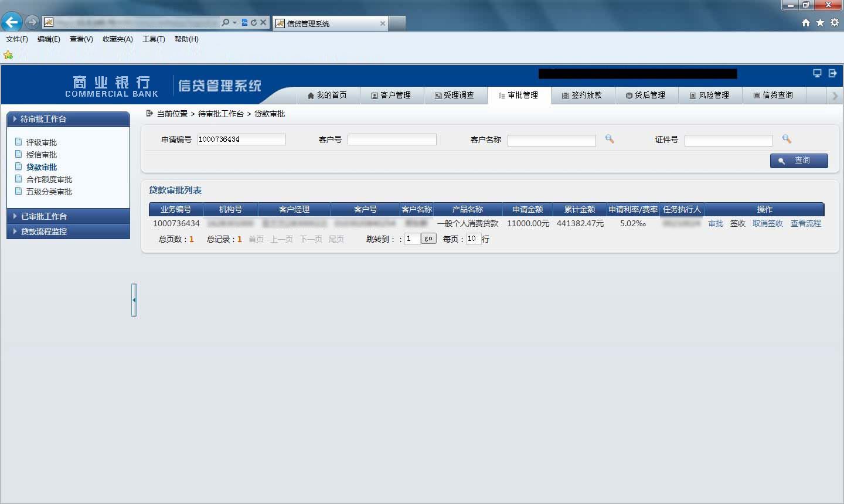
Task: Close the 信贷管理系统 browser tab
Action: click(383, 23)
